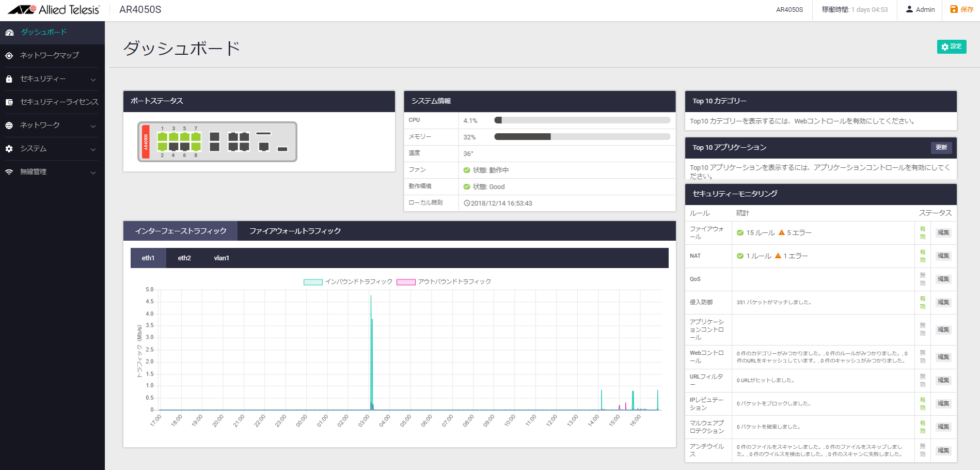Expand the セキュリティー sidebar menu chevron

[93, 80]
